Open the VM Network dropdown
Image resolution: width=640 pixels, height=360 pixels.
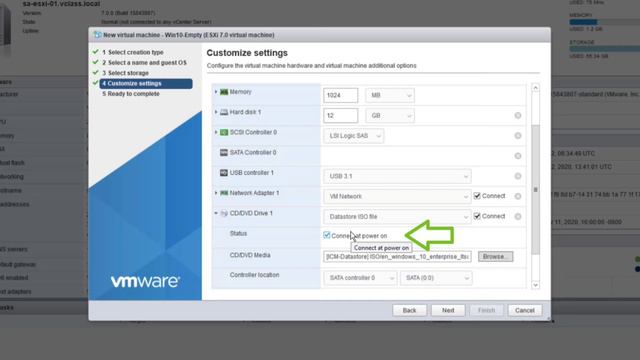pyautogui.click(x=397, y=196)
